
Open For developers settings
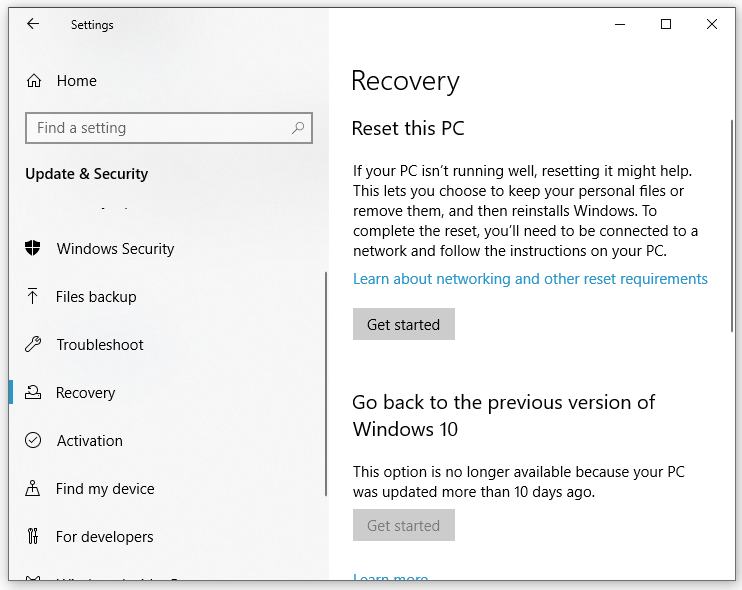[105, 537]
